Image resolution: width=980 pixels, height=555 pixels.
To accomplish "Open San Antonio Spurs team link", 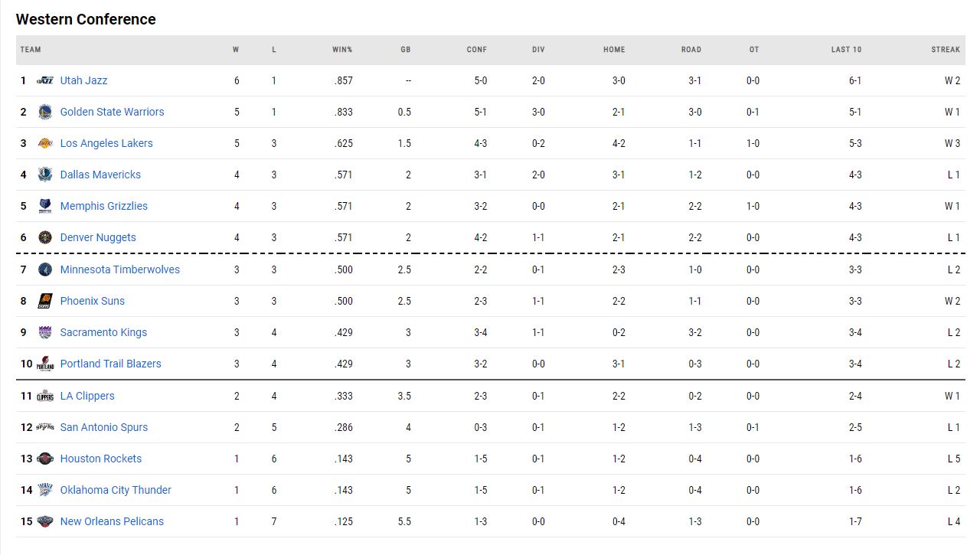I will (104, 427).
